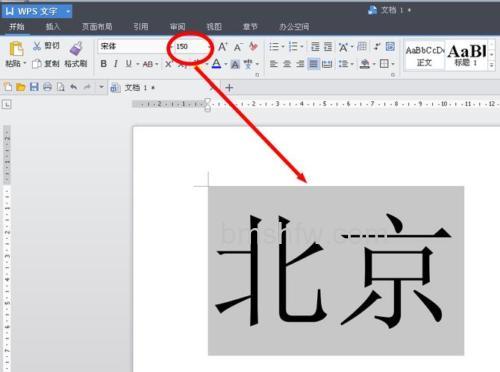Screen dimensions: 500x372
Task: Set line spacing icon
Action: pos(343,64)
